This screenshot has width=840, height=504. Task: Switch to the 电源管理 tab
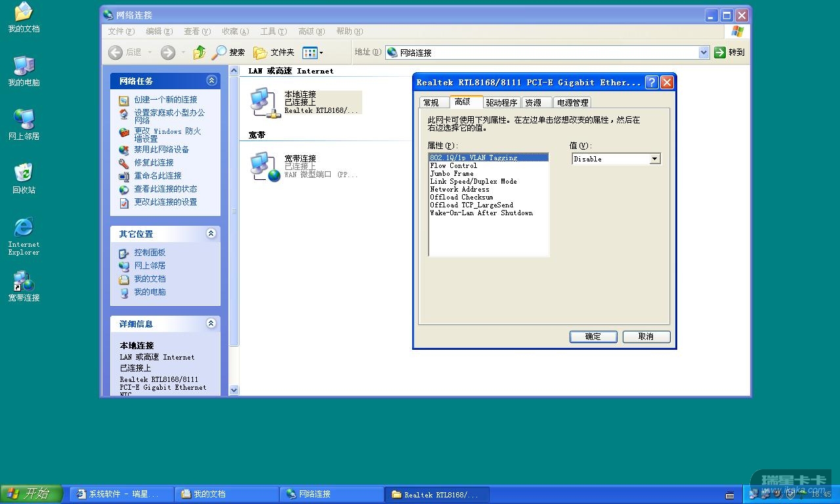pyautogui.click(x=572, y=102)
